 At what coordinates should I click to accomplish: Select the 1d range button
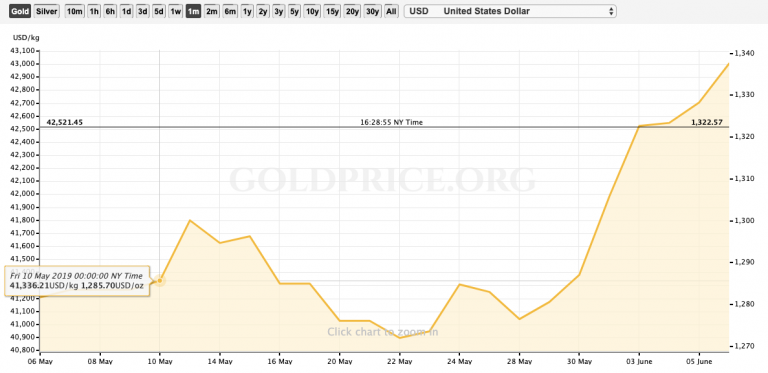[126, 11]
